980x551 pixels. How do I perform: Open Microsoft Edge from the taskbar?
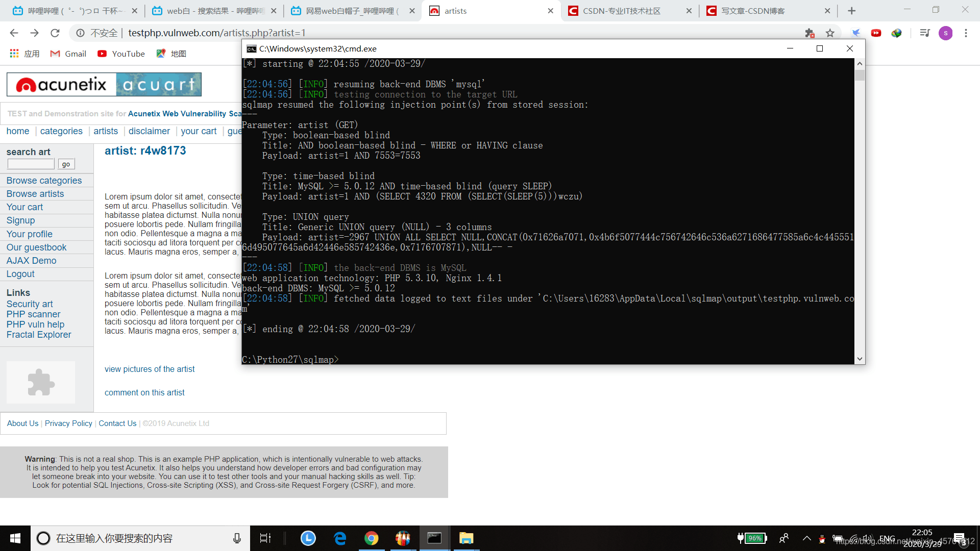pos(340,538)
